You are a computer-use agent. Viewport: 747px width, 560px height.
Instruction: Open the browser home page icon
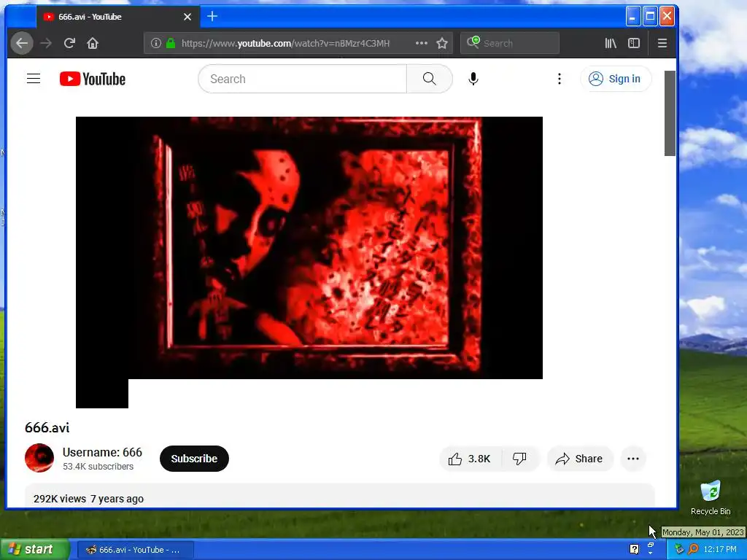93,43
